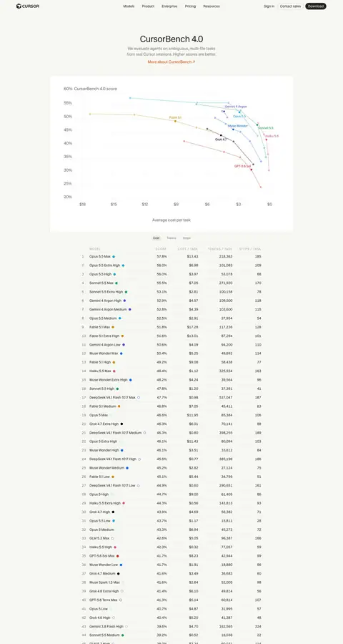The image size is (343, 644).
Task: Go to Pricing in the top navigation
Action: [190, 6]
